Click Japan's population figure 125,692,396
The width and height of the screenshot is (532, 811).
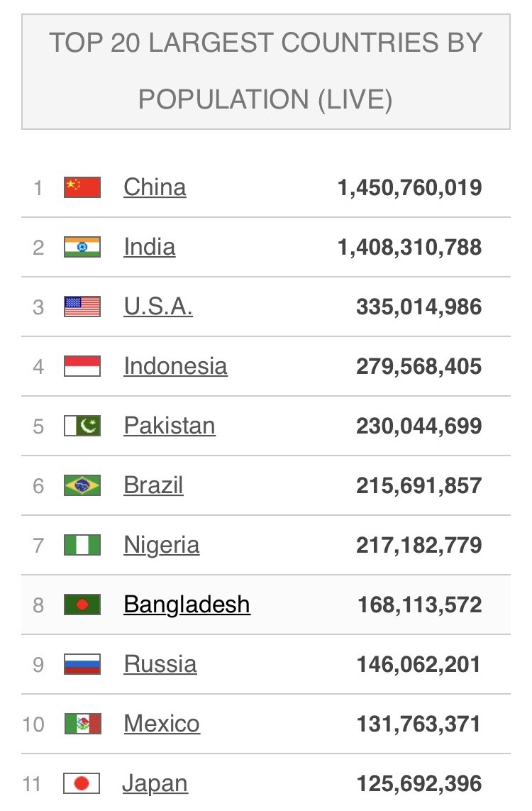point(419,784)
